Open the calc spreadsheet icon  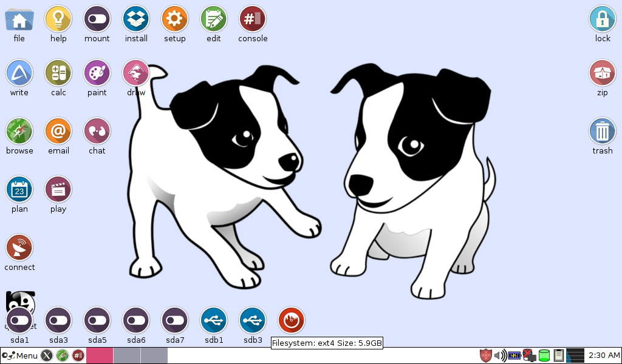click(58, 73)
